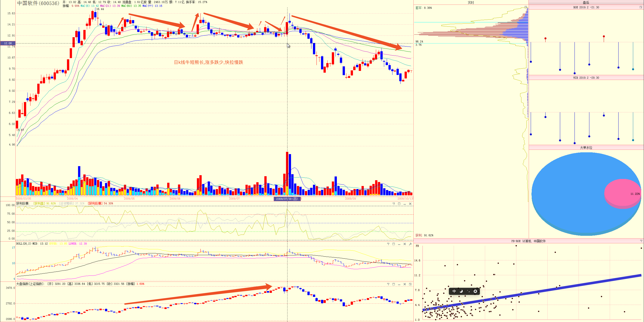The width and height of the screenshot is (644, 322).
Task: Click wrench settings icon on BOLL panel
Action: tap(410, 244)
